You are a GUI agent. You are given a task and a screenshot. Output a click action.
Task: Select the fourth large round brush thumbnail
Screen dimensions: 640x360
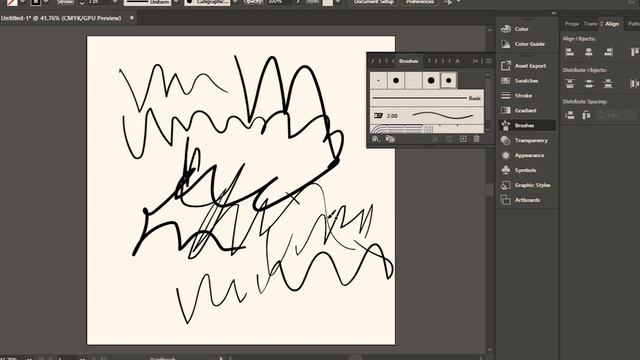431,80
